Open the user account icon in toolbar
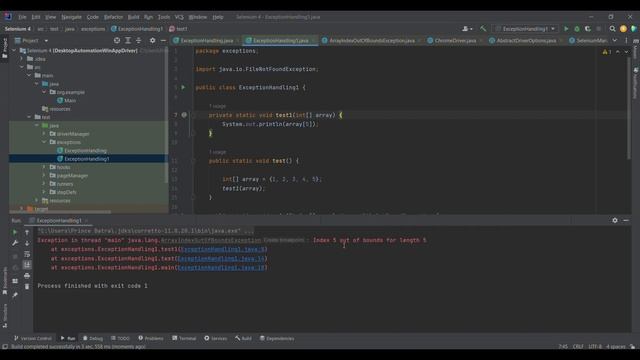This screenshot has height=360, width=640. click(467, 29)
